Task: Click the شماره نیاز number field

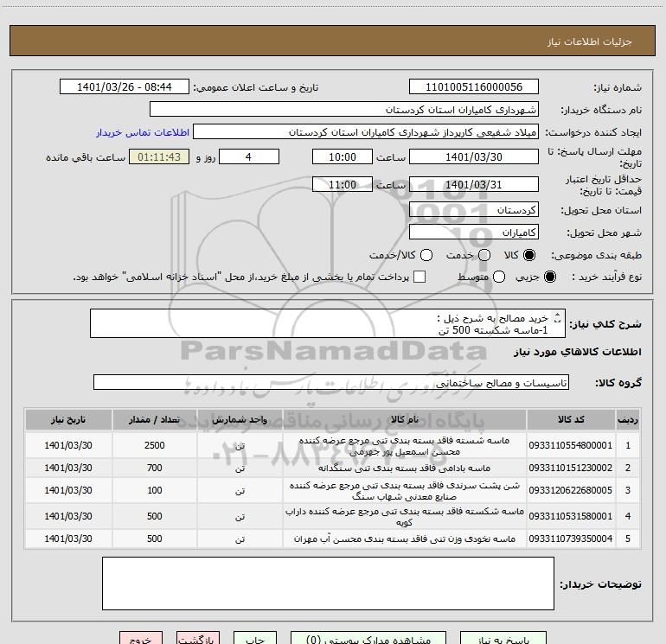Action: coord(474,86)
